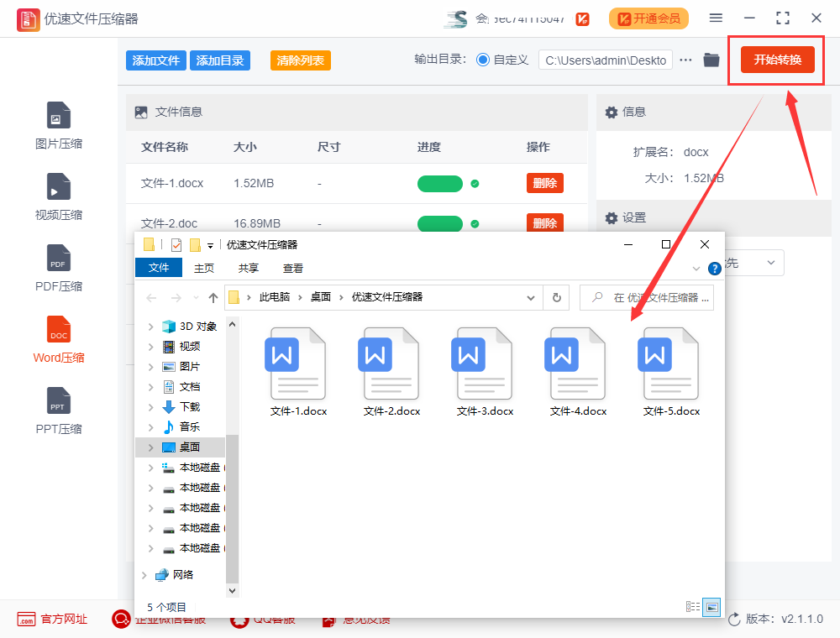
Task: Select file 文件-2.docx in explorer
Action: coord(391,372)
